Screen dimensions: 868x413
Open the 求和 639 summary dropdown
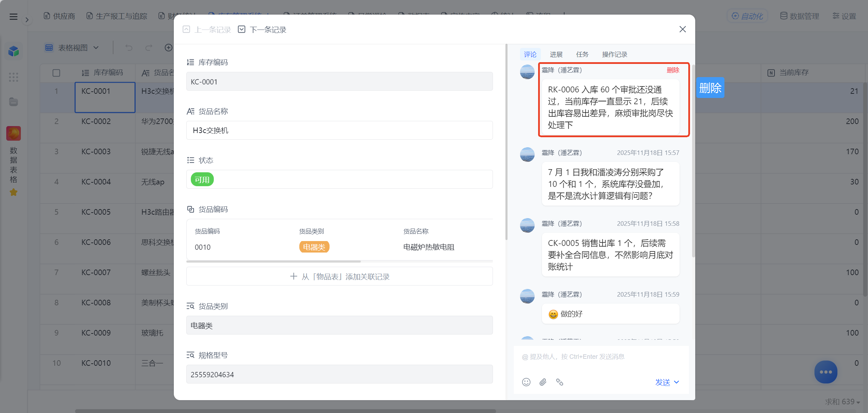(x=842, y=402)
